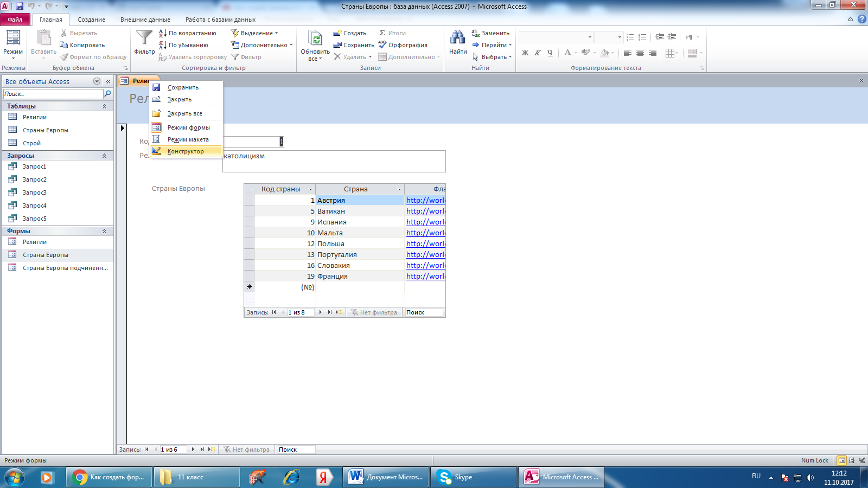Sort ascending with По возрастанию
Viewport: 868px width, 488px height.
pos(187,33)
